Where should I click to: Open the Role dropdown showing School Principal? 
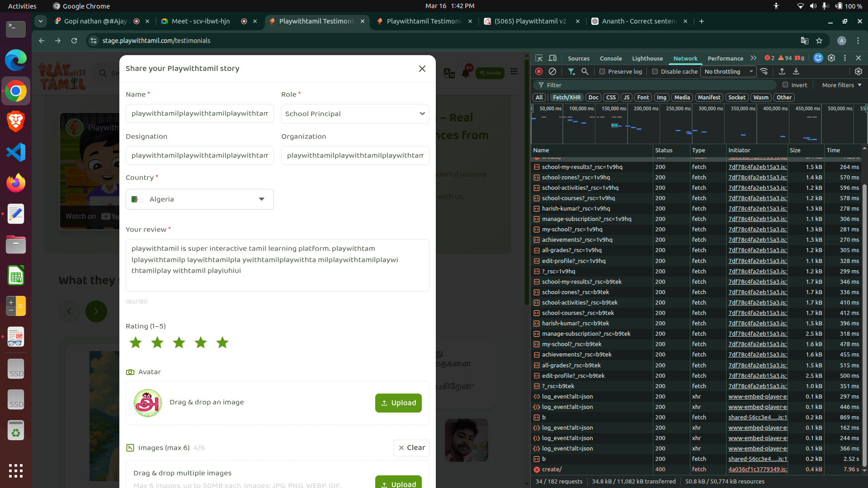pos(355,114)
